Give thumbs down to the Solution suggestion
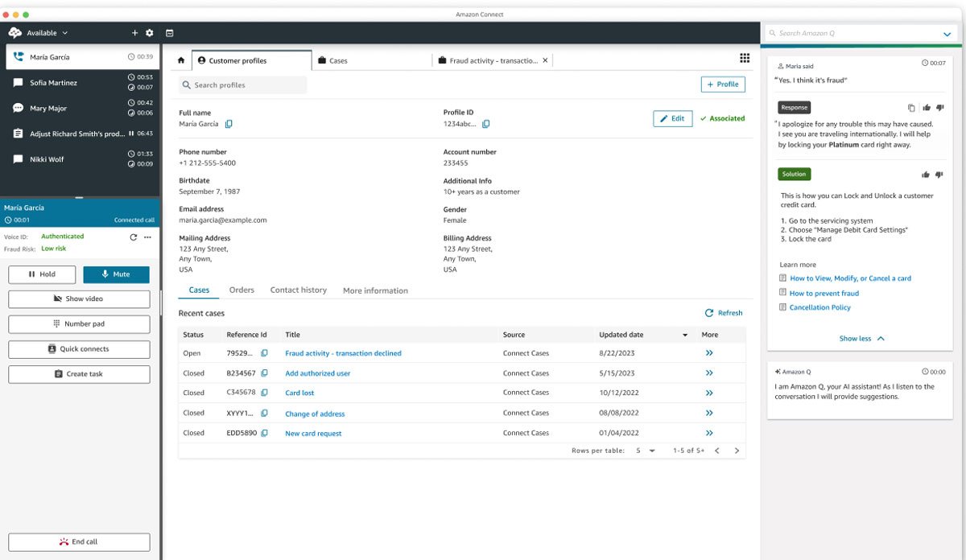The image size is (966, 560). click(939, 174)
